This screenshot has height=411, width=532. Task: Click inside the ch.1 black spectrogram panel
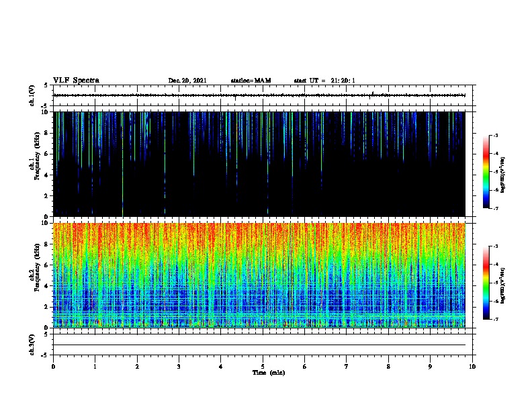point(259,164)
